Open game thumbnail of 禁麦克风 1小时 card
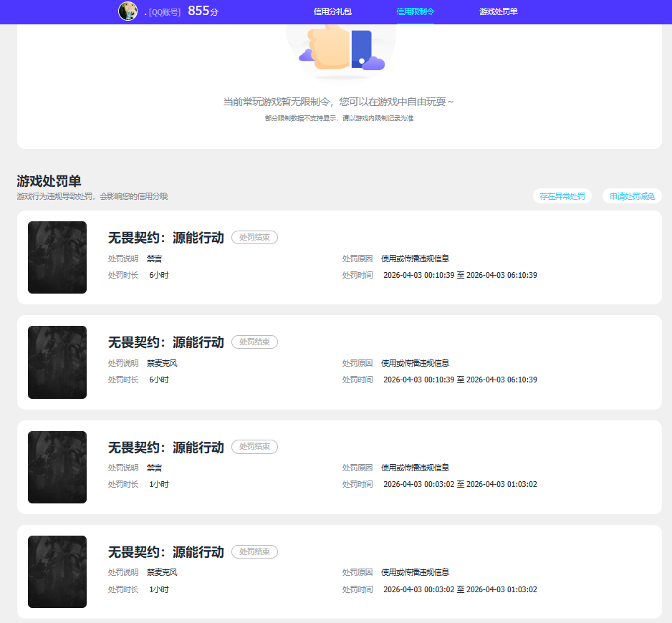This screenshot has width=672, height=623. tap(57, 571)
